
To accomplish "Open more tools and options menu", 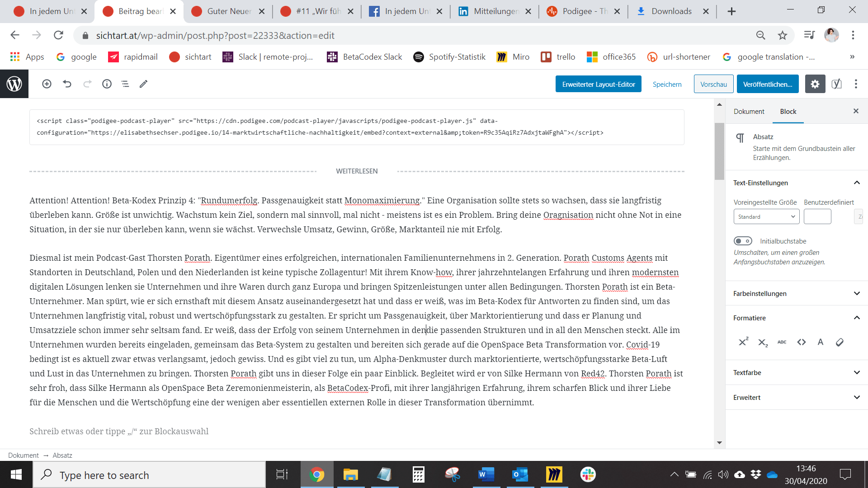I will [856, 84].
